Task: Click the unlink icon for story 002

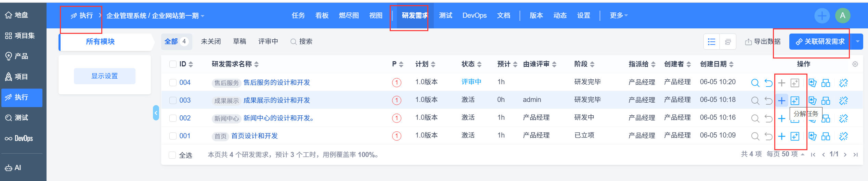Action: click(843, 118)
